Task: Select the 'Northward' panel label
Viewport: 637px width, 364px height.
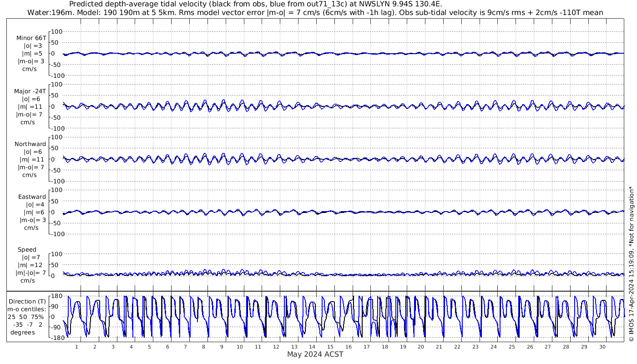Action: (x=30, y=144)
